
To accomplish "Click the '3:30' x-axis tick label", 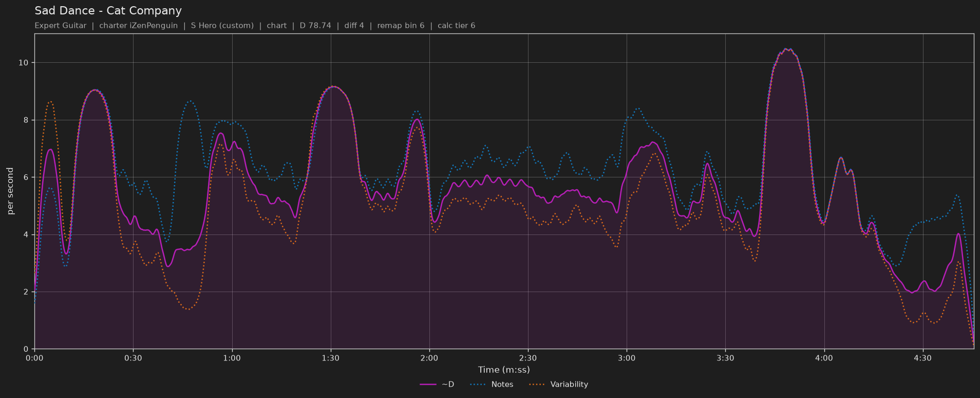I will pyautogui.click(x=725, y=358).
